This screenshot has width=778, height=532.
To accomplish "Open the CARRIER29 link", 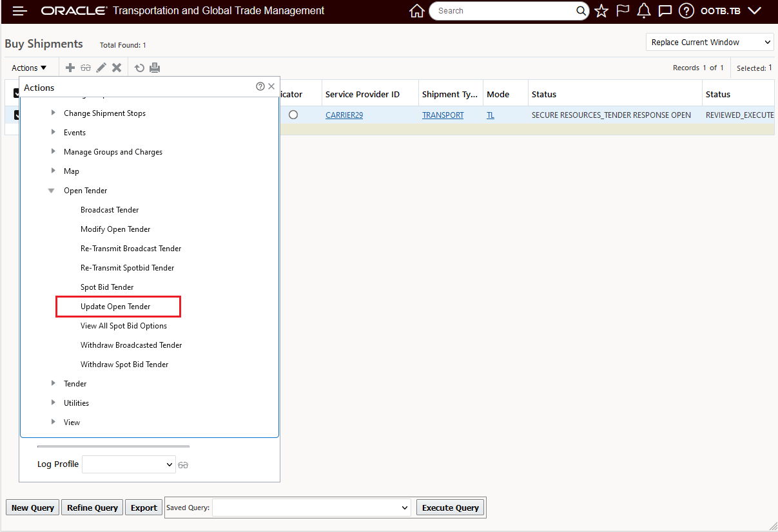I will tap(344, 115).
